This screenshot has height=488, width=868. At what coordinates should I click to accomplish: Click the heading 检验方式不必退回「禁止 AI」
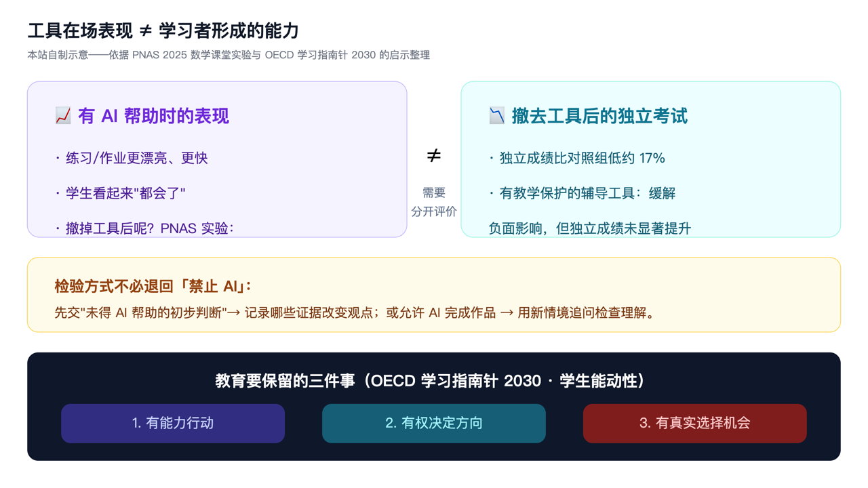153,286
